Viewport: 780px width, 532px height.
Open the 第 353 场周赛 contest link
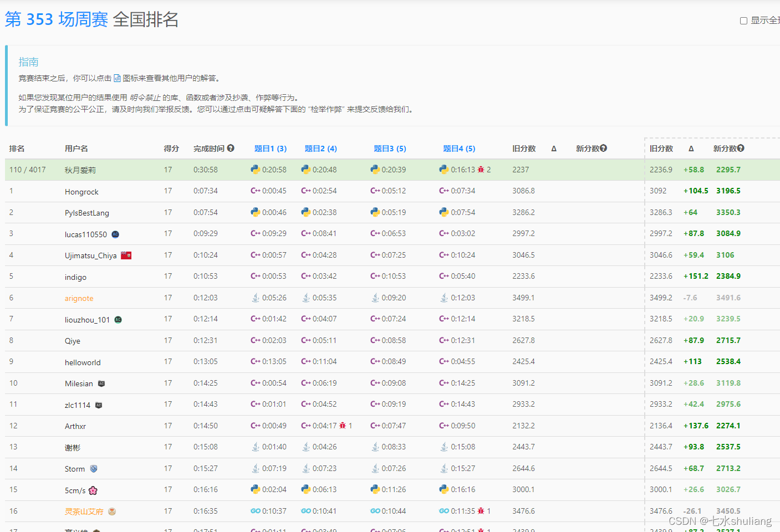[x=57, y=19]
